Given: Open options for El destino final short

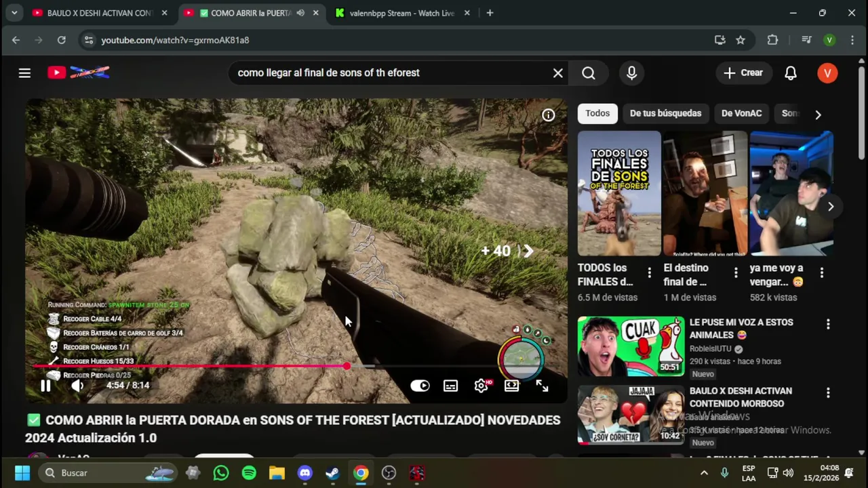Looking at the screenshot, I should coord(735,272).
